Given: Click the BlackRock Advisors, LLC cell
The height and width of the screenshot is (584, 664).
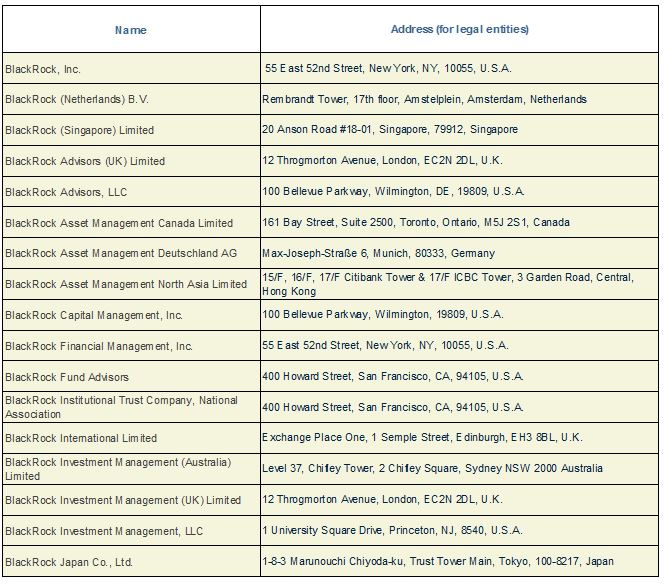Looking at the screenshot, I should click(x=131, y=192).
